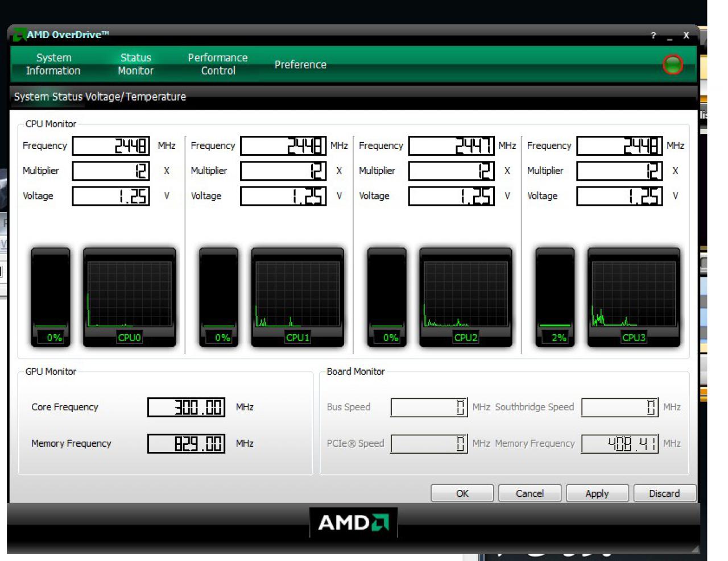Click CPU2 voltage value field
The width and height of the screenshot is (728, 561).
coord(452,196)
